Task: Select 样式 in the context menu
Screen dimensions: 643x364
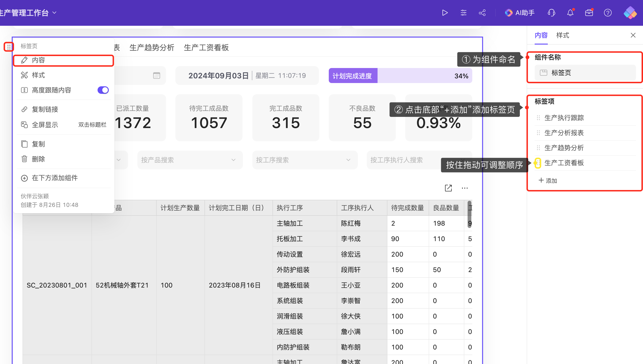Action: pos(64,75)
